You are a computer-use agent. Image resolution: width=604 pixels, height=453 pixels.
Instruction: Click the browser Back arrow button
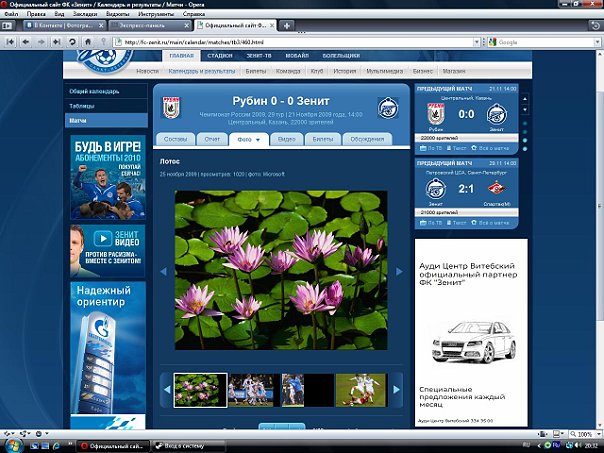click(x=27, y=42)
